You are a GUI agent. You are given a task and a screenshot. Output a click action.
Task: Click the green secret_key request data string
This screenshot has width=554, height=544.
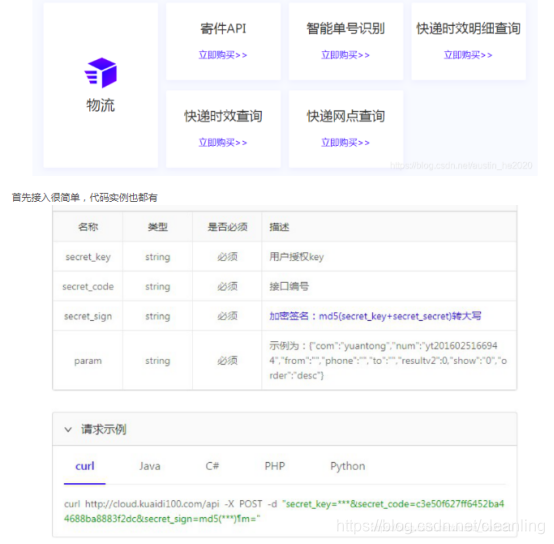click(x=284, y=511)
